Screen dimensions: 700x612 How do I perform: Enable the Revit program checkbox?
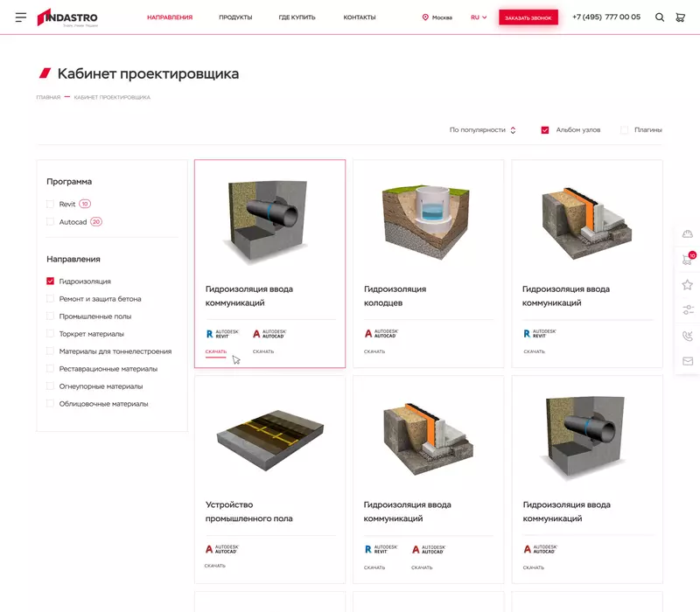click(51, 204)
